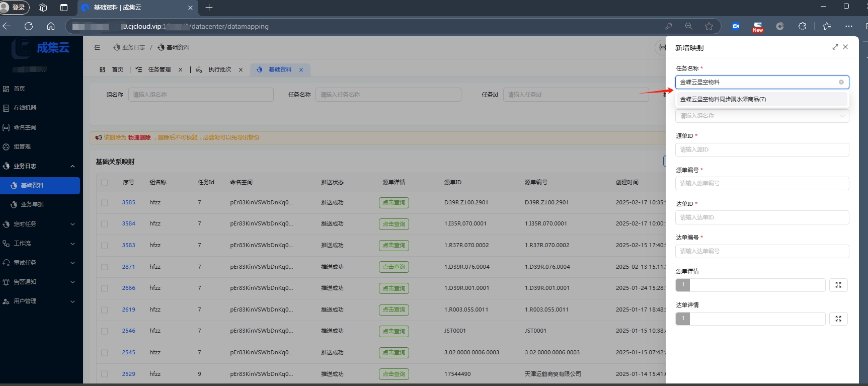Click the 源单ID input field
Screen dimensions: 868x386
tap(762, 149)
